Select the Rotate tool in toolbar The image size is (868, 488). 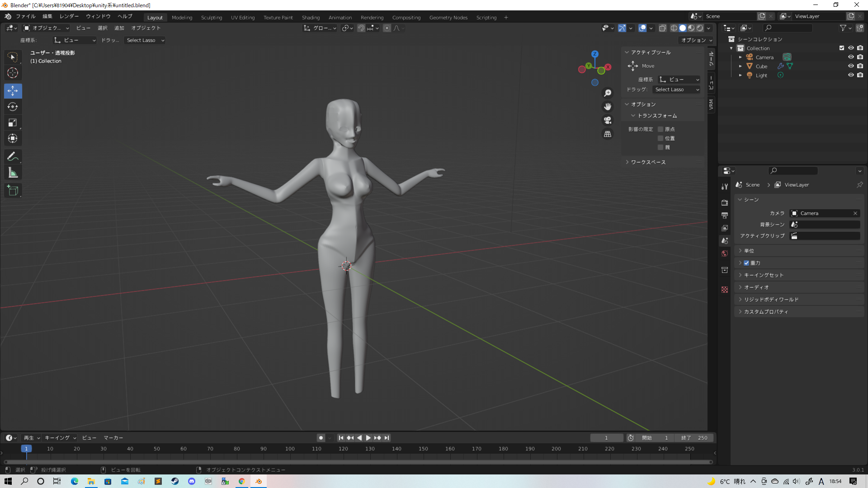[13, 107]
